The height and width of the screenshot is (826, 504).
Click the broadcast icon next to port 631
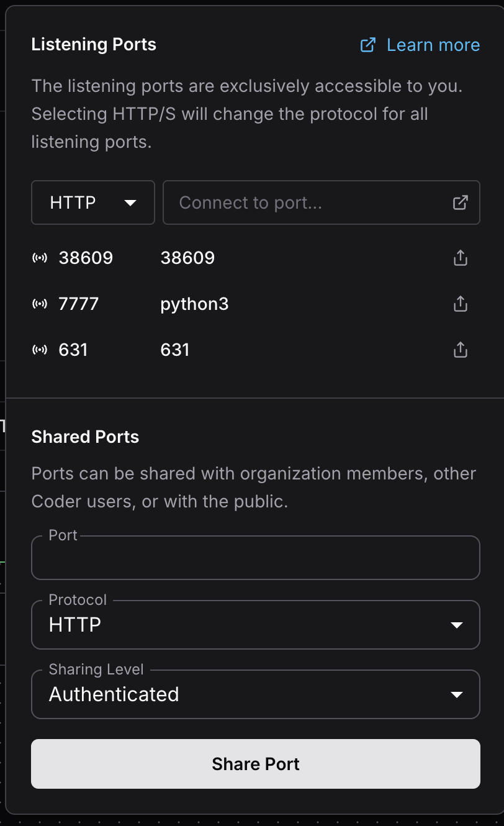click(x=40, y=350)
